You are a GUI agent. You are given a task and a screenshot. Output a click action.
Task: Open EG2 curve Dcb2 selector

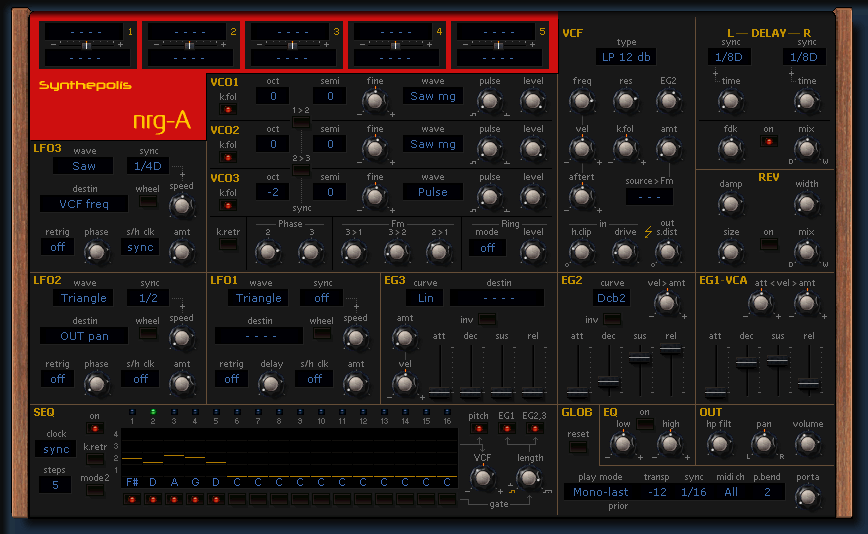tap(611, 298)
